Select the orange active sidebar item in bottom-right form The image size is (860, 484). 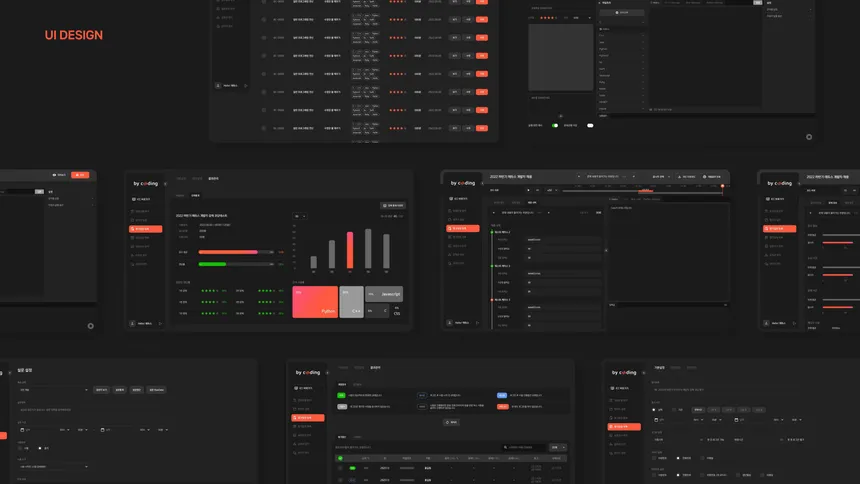point(624,426)
